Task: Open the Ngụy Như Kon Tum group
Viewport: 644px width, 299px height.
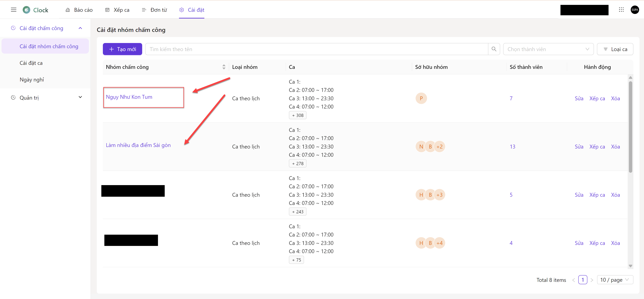Action: point(129,97)
